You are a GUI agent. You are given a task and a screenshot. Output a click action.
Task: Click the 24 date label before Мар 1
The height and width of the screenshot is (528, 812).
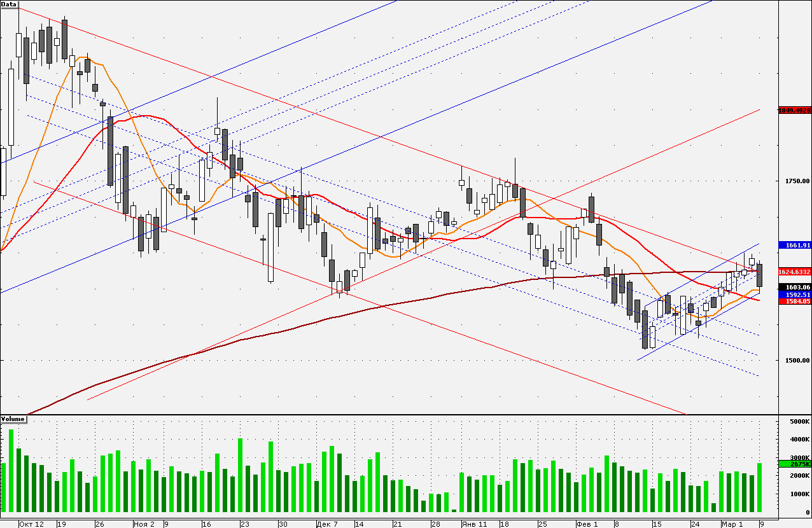[x=694, y=524]
